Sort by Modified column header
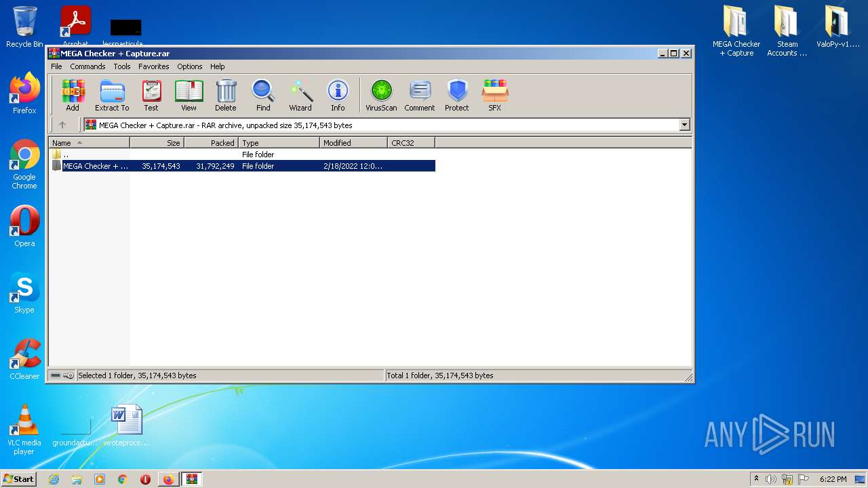The height and width of the screenshot is (488, 868). [x=353, y=143]
